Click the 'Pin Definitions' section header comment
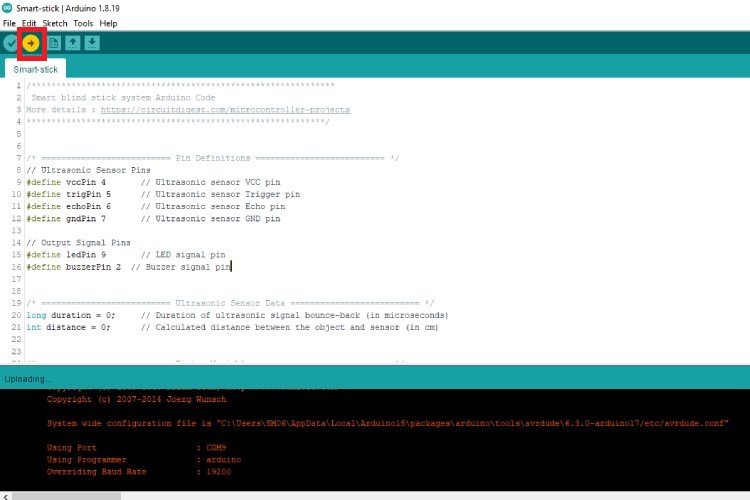Image resolution: width=750 pixels, height=500 pixels. (213, 158)
